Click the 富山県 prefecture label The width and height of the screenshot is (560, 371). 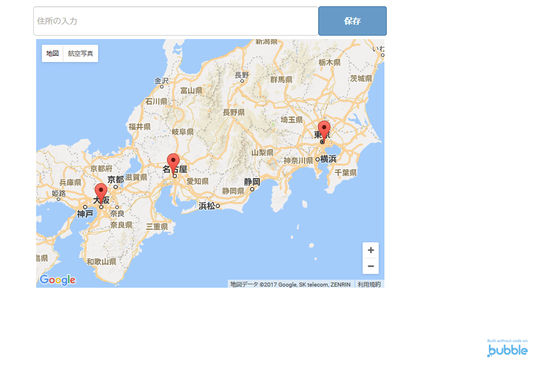(x=191, y=91)
